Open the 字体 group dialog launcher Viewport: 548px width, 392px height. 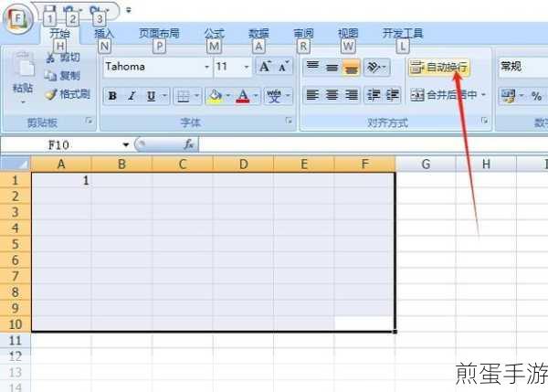tap(289, 121)
